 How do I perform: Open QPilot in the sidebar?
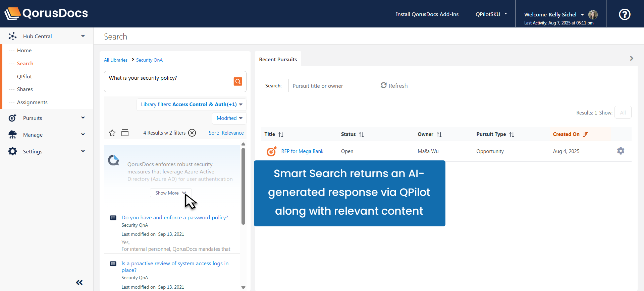click(x=24, y=76)
